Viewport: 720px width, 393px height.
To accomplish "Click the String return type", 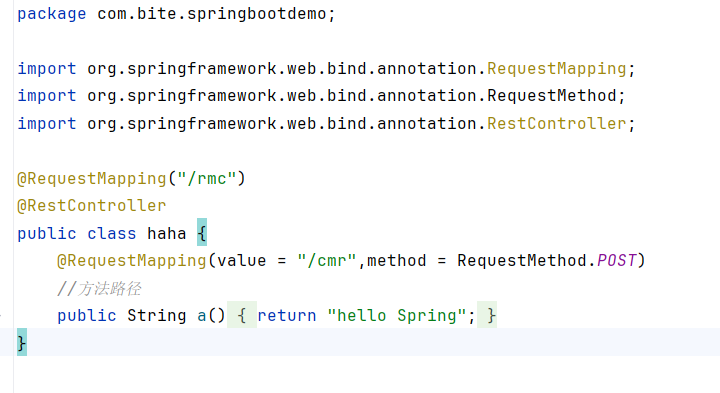I will pos(157,316).
